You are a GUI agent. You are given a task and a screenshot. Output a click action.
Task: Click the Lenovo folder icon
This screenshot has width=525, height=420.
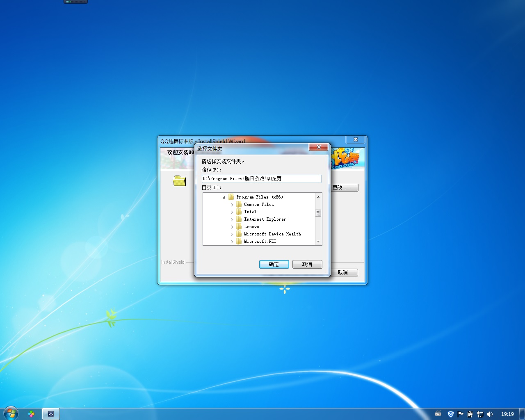click(x=239, y=226)
